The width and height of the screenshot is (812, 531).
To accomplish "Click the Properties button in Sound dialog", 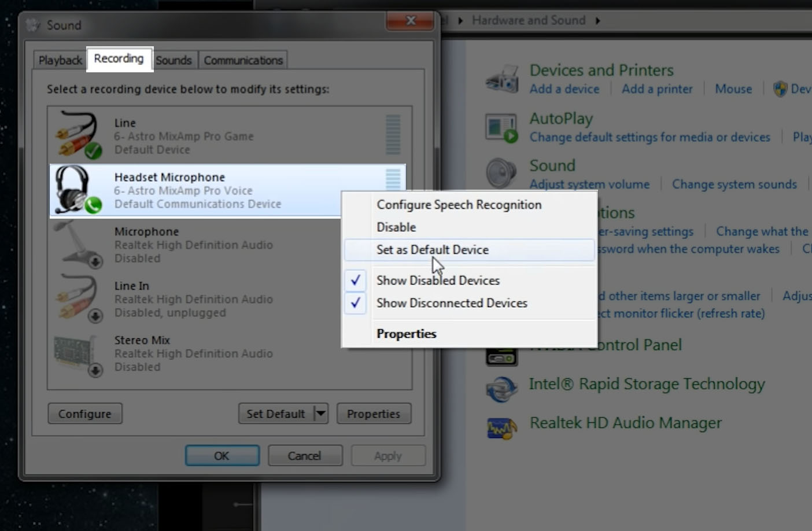I will point(374,414).
